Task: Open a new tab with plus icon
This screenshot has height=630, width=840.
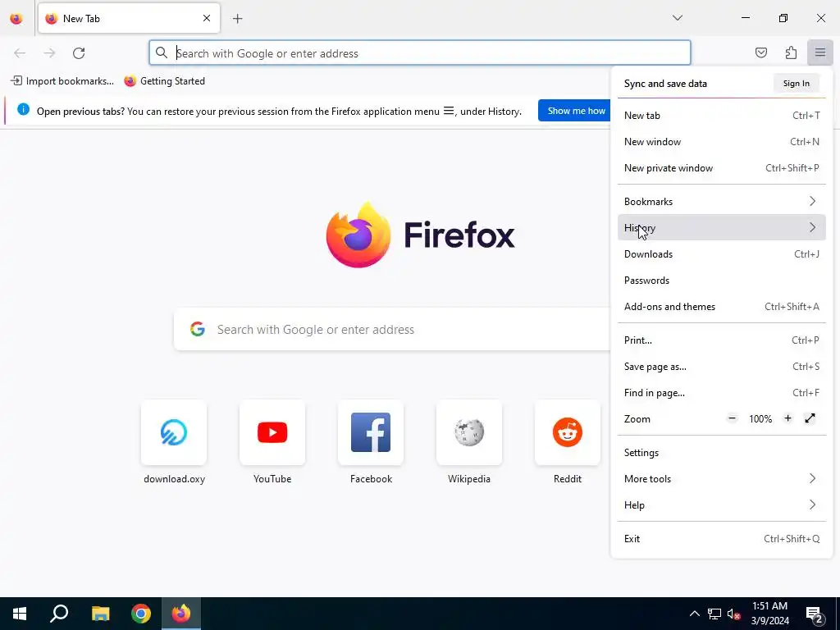Action: coord(237,19)
